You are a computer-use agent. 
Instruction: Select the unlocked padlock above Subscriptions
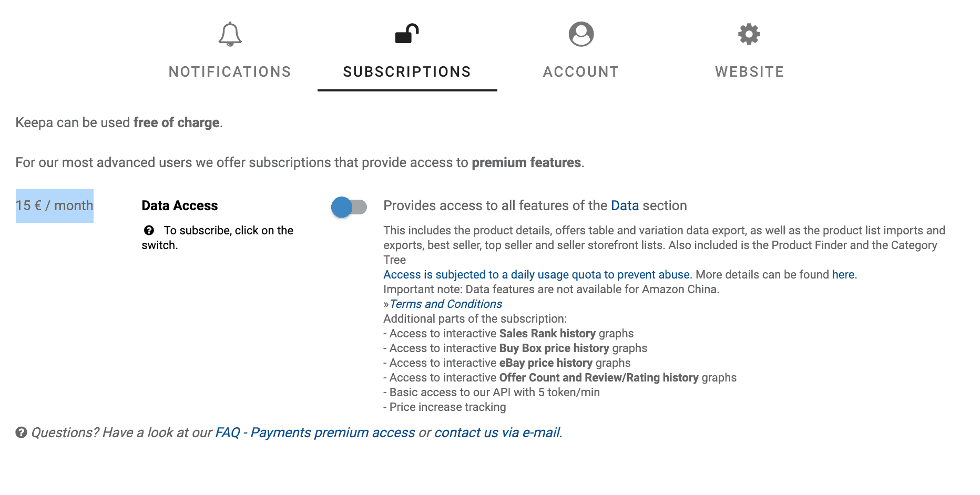pyautogui.click(x=408, y=34)
